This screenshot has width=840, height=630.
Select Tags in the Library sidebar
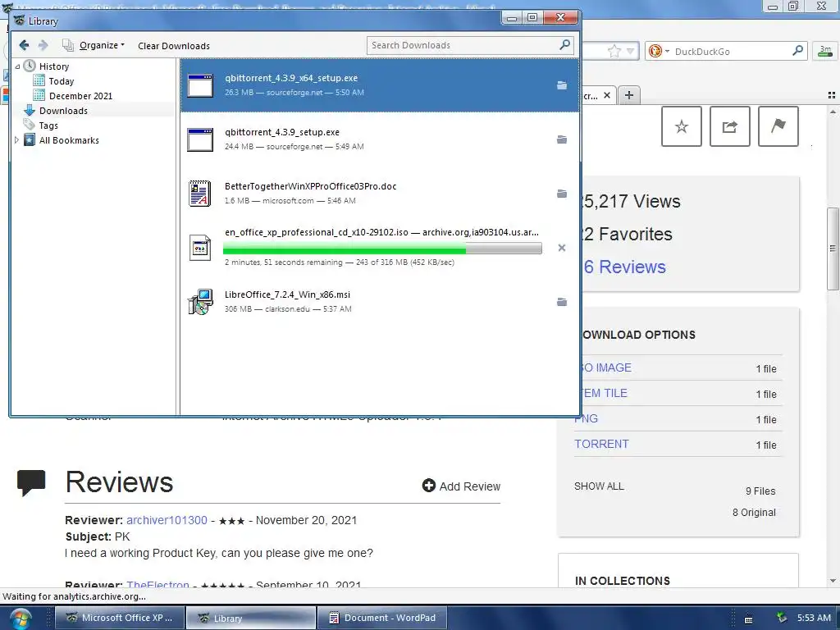48,126
